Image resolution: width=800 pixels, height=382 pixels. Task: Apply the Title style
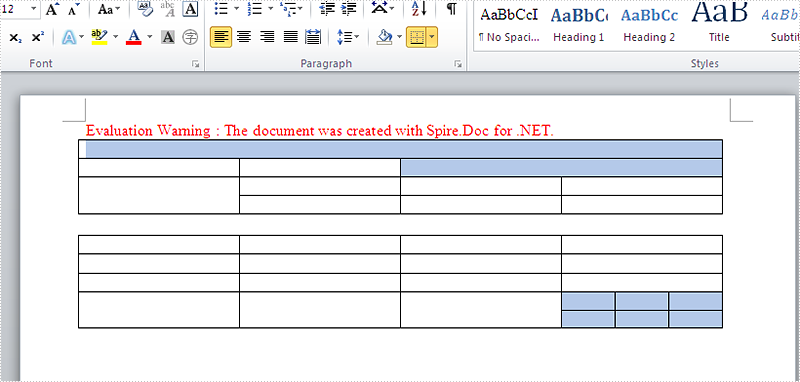click(x=719, y=25)
